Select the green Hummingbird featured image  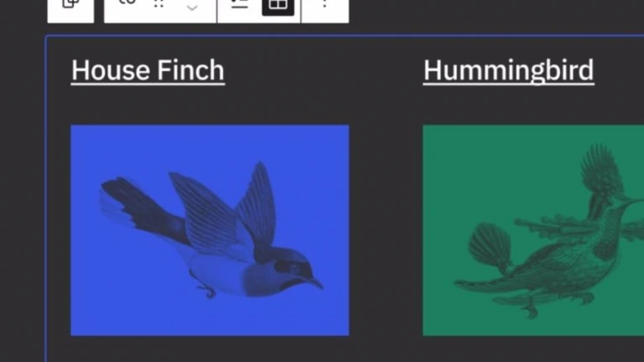533,230
